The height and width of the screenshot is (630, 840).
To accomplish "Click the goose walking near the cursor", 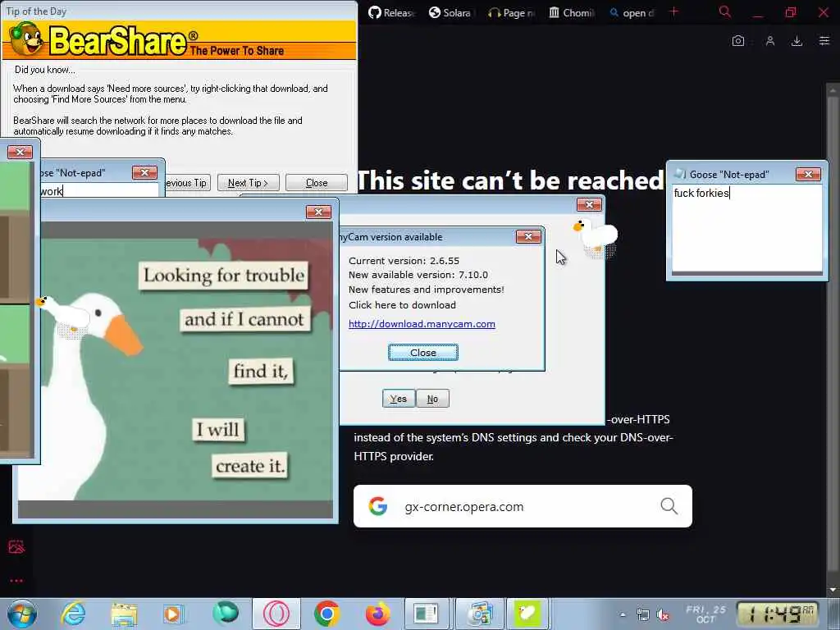I will pos(596,237).
